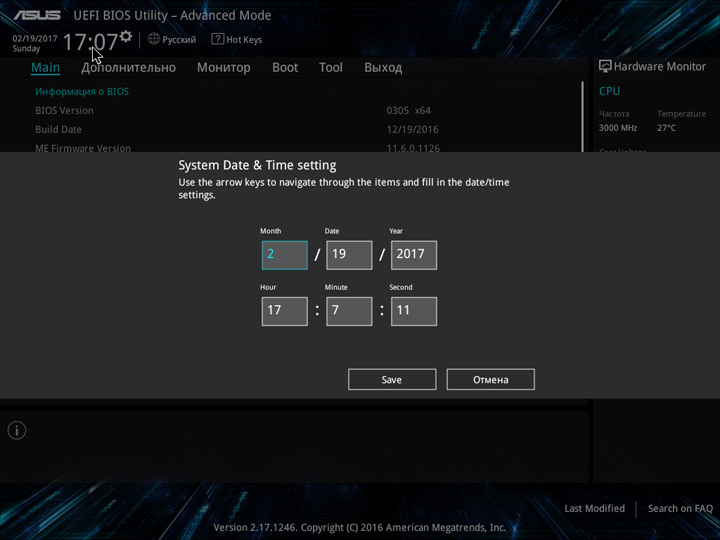Click the System Date & Time setting title
720x540 pixels.
(x=257, y=165)
